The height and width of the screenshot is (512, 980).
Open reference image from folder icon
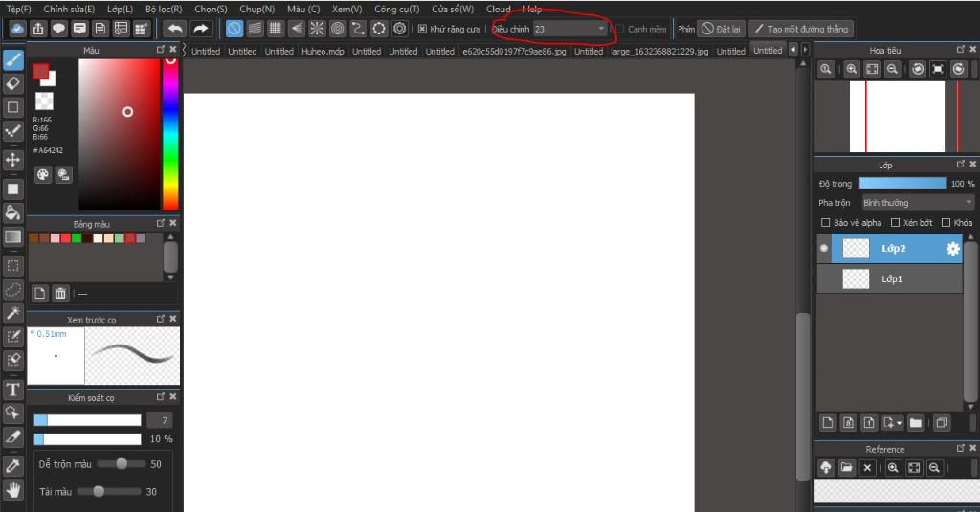point(846,468)
